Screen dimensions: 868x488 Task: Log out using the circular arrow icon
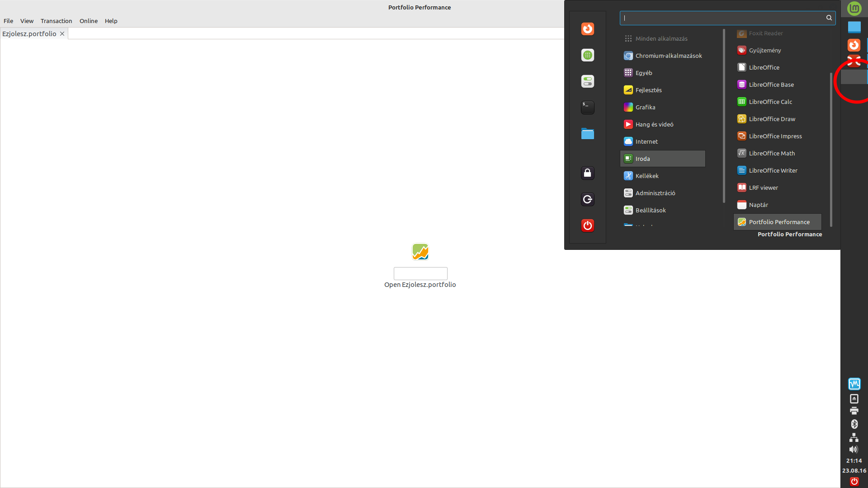pyautogui.click(x=587, y=199)
